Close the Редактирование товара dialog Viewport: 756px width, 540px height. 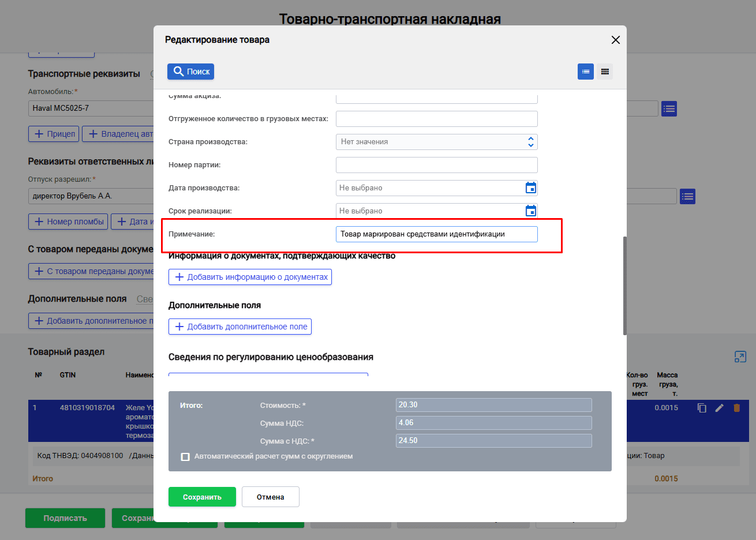tap(615, 40)
